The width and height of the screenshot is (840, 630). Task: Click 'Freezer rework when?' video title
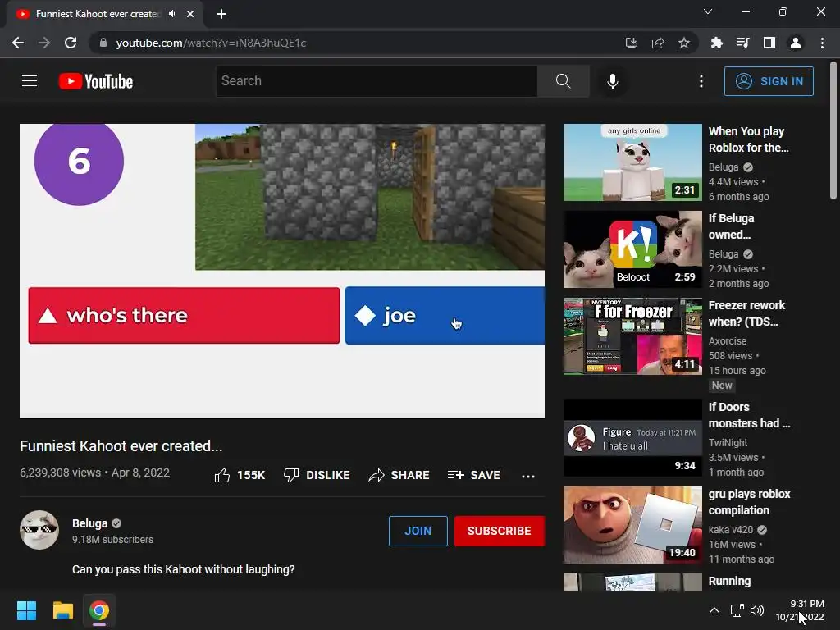746,313
